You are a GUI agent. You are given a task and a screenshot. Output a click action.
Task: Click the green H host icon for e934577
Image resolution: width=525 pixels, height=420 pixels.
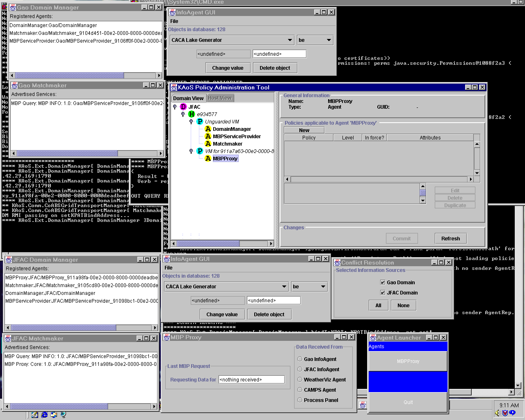coord(192,114)
